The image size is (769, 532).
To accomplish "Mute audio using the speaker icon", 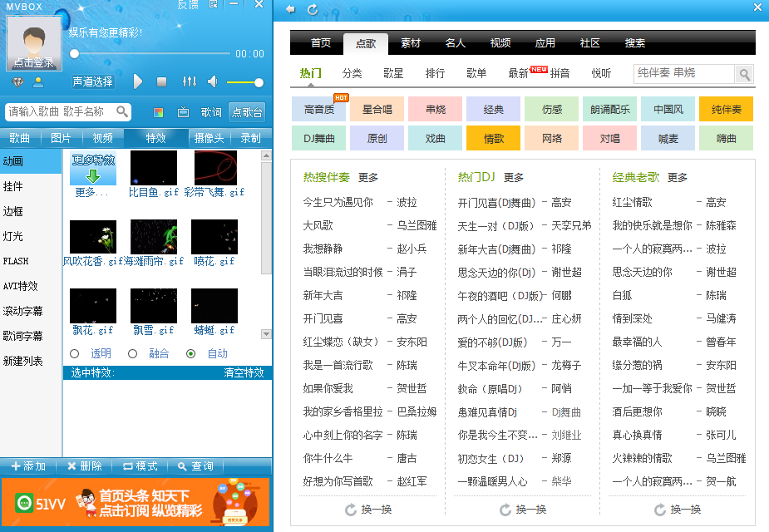I will point(213,81).
